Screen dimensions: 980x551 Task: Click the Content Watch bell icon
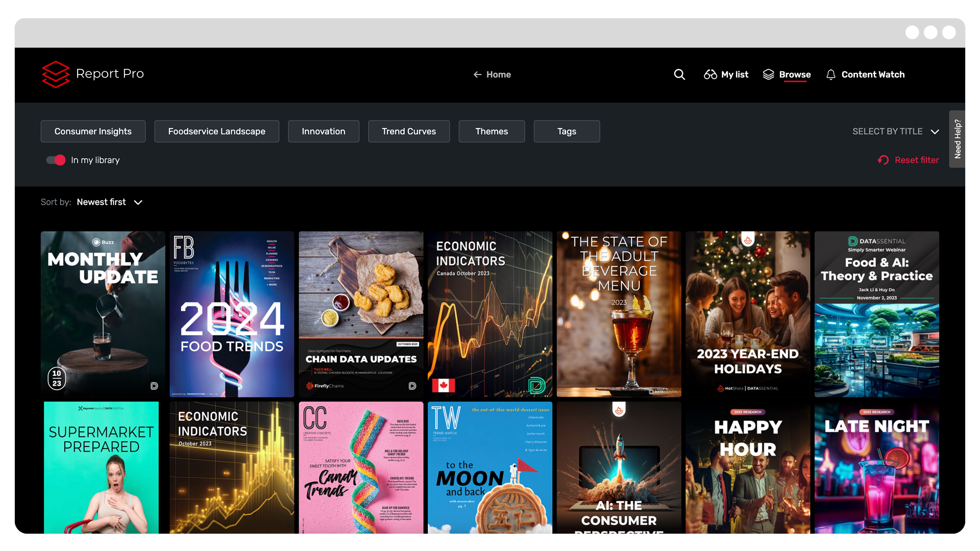[x=830, y=74]
